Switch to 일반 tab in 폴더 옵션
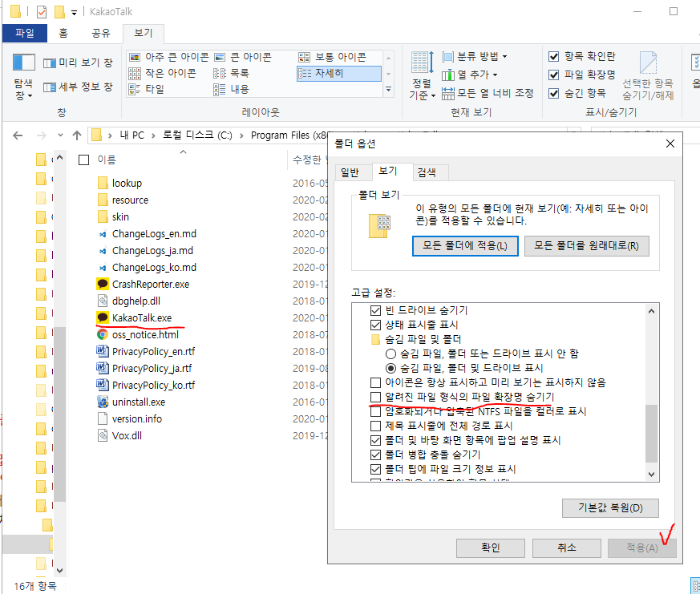 tap(350, 172)
